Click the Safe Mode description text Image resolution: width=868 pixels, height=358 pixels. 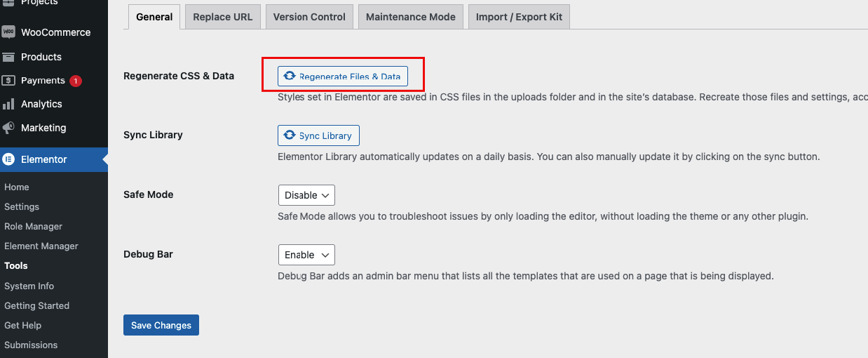click(x=543, y=217)
